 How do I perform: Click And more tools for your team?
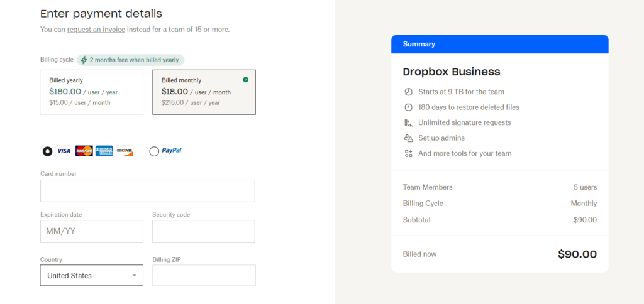coord(465,153)
